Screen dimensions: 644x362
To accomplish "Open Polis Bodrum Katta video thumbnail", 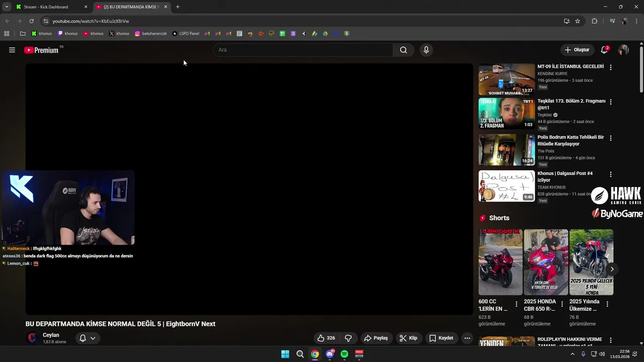I will [507, 150].
